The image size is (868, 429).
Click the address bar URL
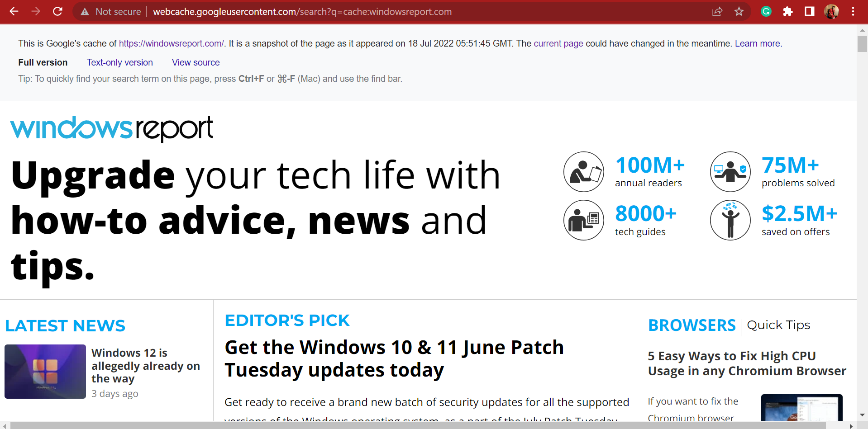click(302, 12)
